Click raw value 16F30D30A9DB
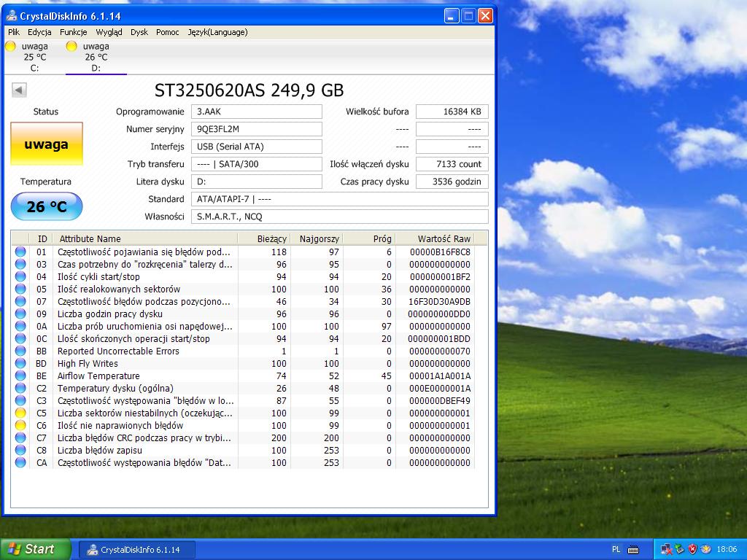The image size is (747, 560). click(439, 301)
